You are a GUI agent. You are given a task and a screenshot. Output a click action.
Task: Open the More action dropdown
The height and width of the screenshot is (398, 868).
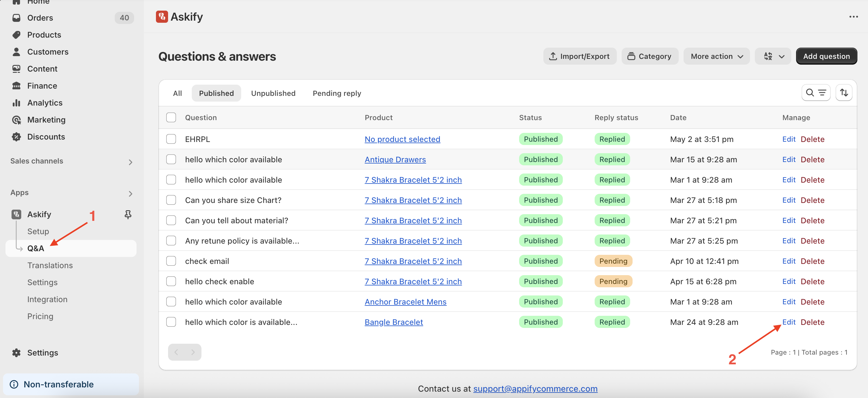[716, 56]
